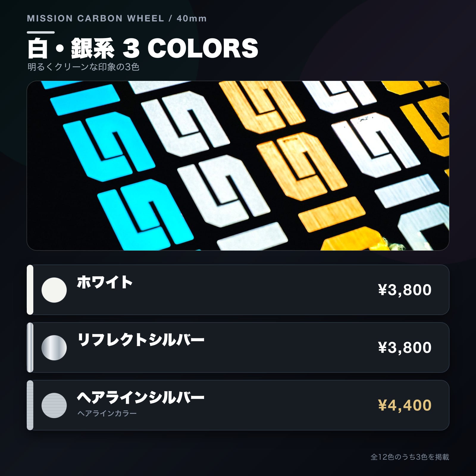Click the ¥3,800 price on the ホワイト row

[405, 290]
